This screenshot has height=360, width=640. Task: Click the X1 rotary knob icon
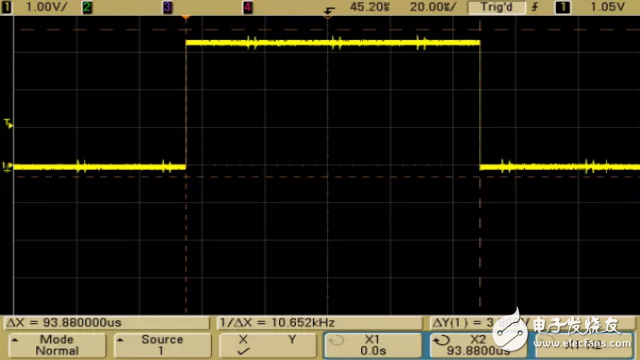click(336, 340)
